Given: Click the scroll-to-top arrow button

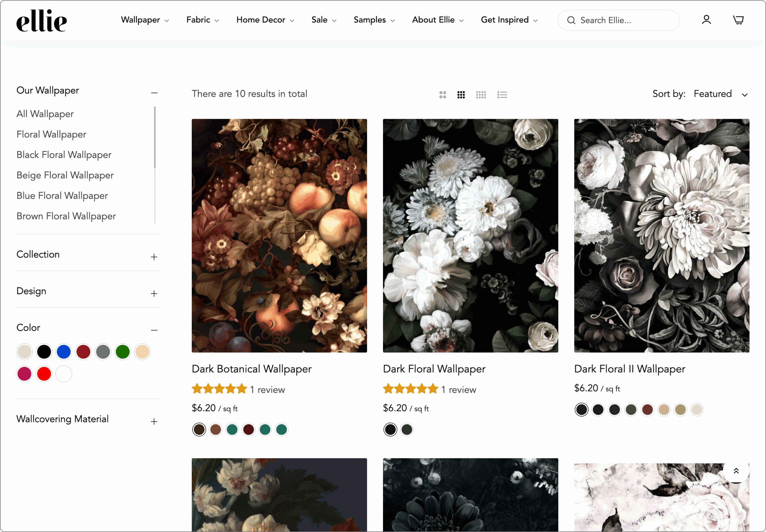Looking at the screenshot, I should pos(736,471).
